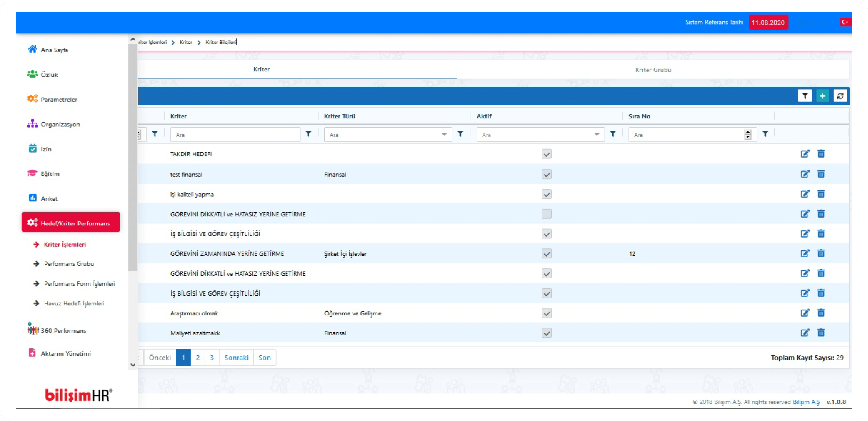Click the refresh icon in table header

pos(840,96)
